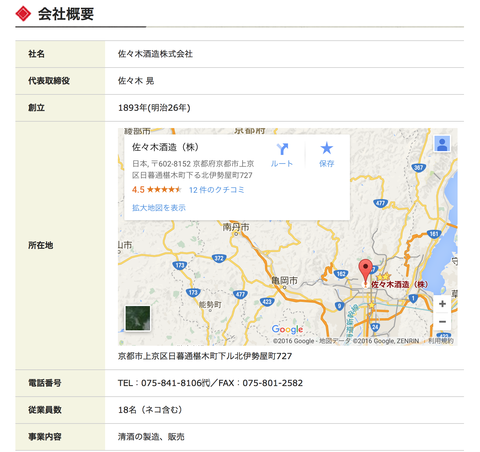Click the 創立 row label
The image size is (480, 452).
pyautogui.click(x=36, y=108)
